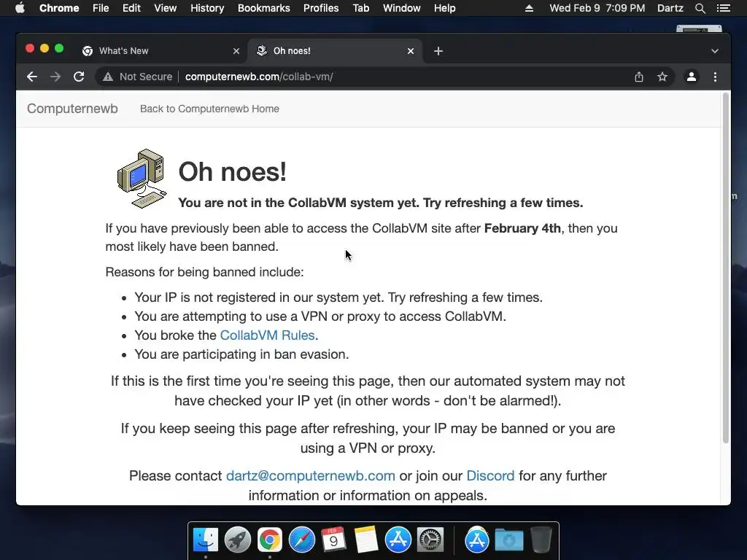
Task: Click the 'February 4th' bold text
Action: pos(522,228)
